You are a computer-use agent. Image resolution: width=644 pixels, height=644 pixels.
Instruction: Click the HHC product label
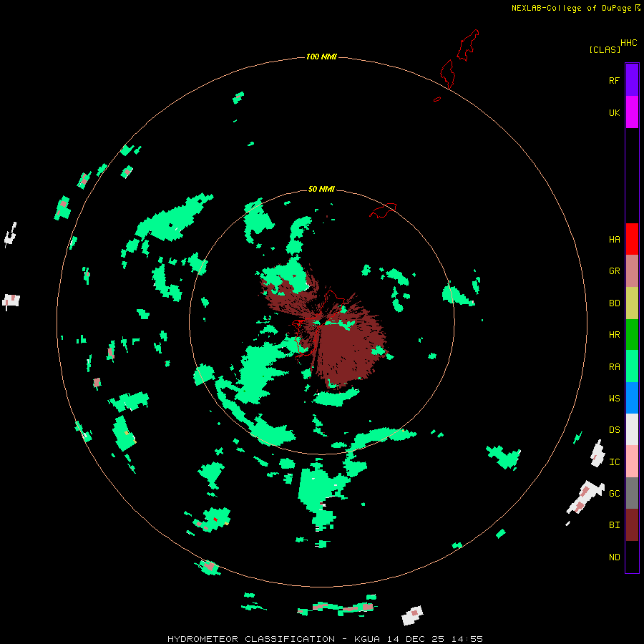tap(628, 42)
